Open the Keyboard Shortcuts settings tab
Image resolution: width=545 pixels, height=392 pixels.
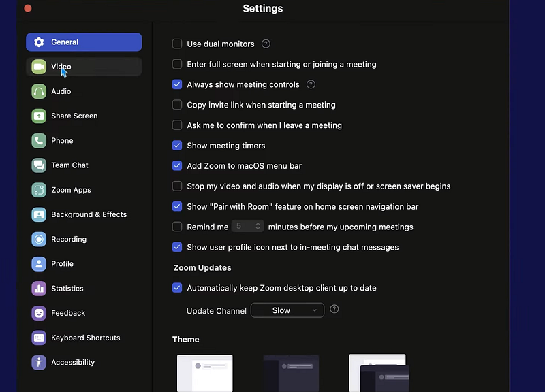point(84,338)
